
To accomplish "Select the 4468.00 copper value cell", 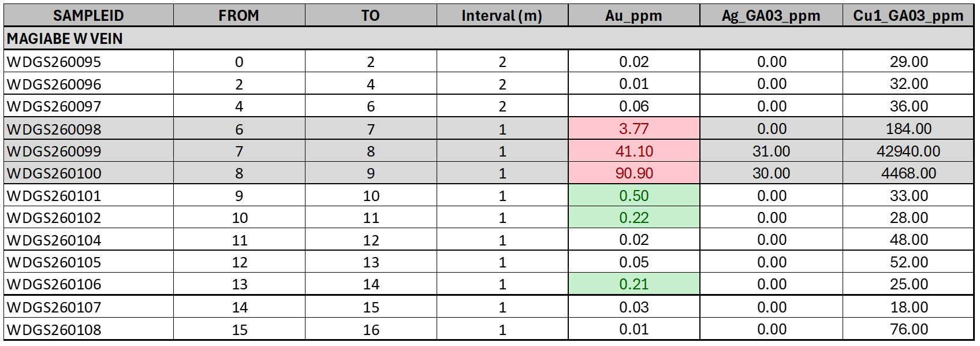I will [908, 173].
